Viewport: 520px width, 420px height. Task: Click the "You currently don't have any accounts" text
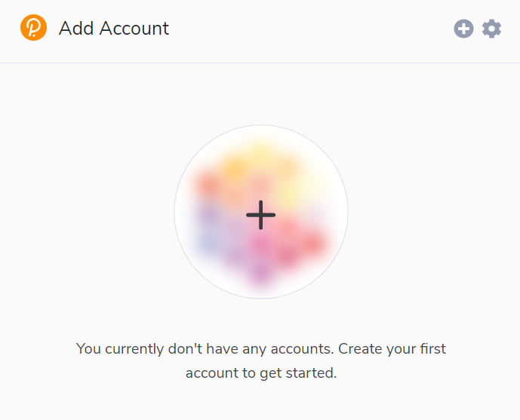[x=205, y=349]
